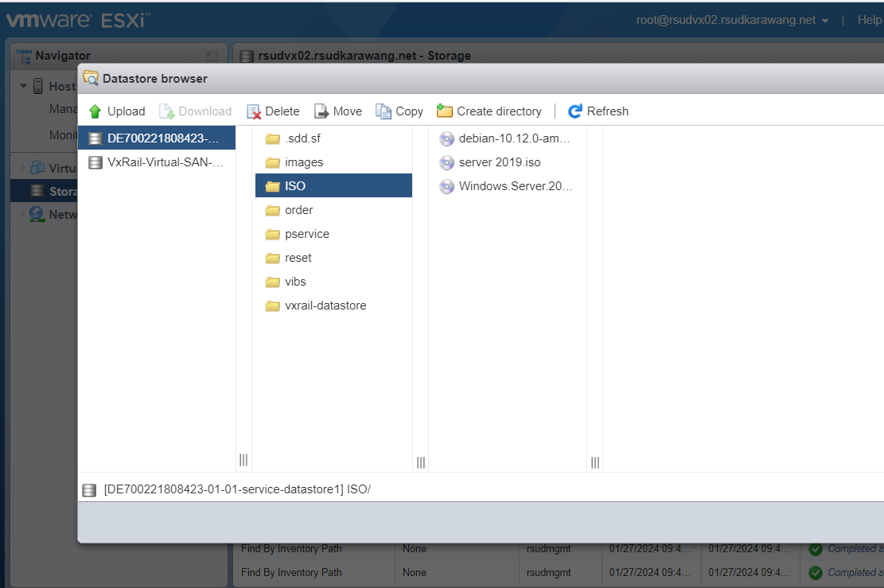Click the first column resize handle
This screenshot has width=884, height=588.
pos(243,461)
